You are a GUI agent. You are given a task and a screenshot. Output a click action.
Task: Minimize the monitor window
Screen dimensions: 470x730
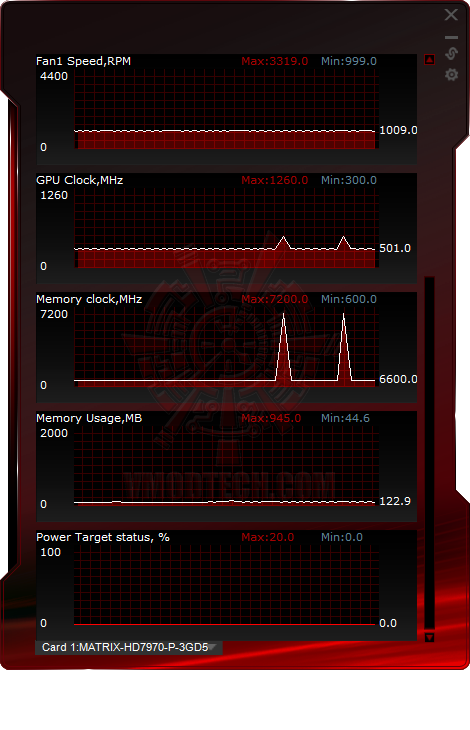pos(451,37)
